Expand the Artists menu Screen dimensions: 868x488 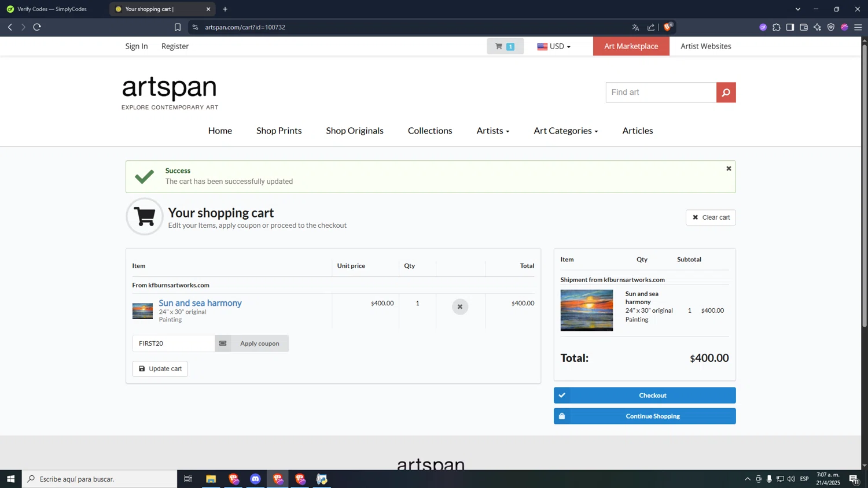click(493, 131)
